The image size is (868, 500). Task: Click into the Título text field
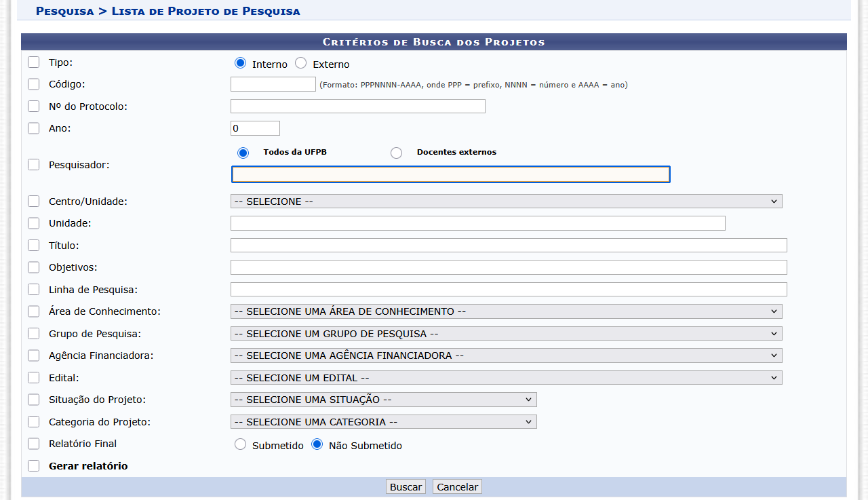509,246
